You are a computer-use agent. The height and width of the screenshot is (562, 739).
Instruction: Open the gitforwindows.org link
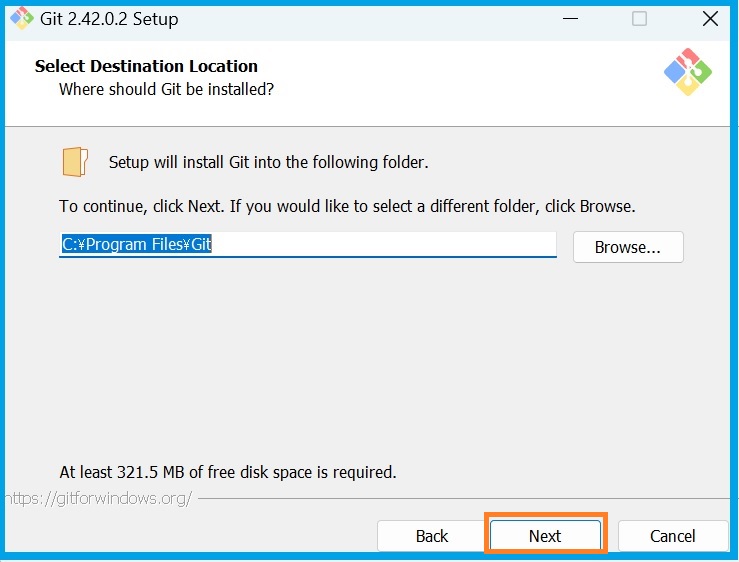pos(98,497)
